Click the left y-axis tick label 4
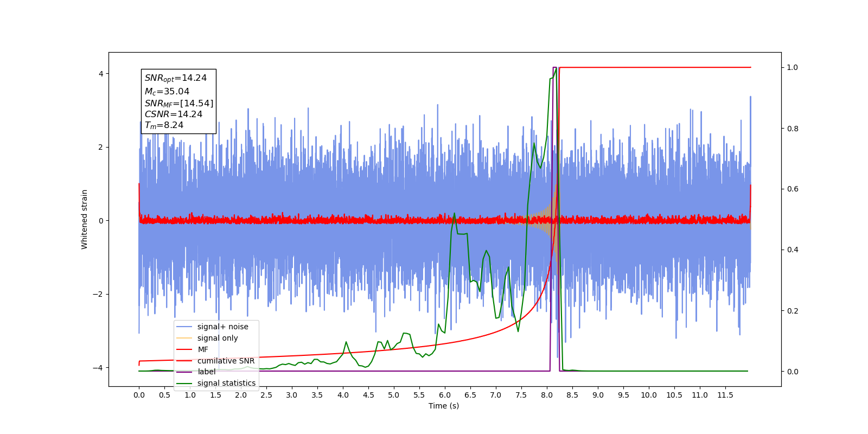The image size is (868, 434). [100, 74]
